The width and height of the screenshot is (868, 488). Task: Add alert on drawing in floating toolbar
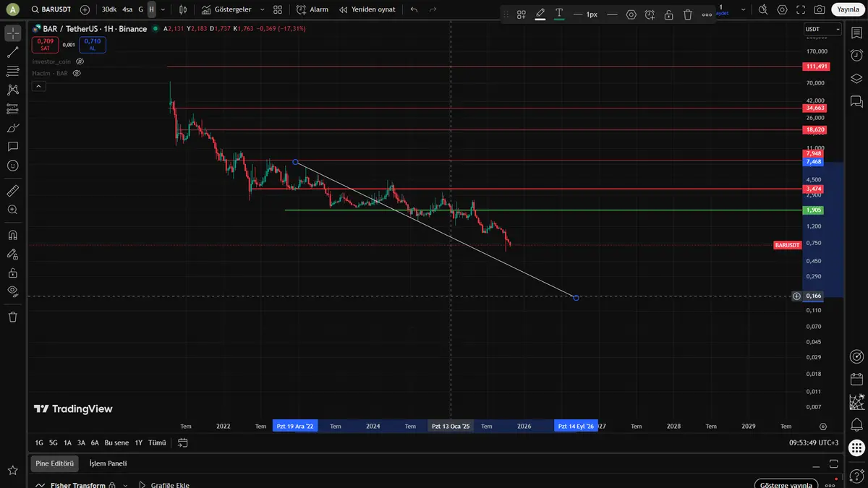[650, 14]
